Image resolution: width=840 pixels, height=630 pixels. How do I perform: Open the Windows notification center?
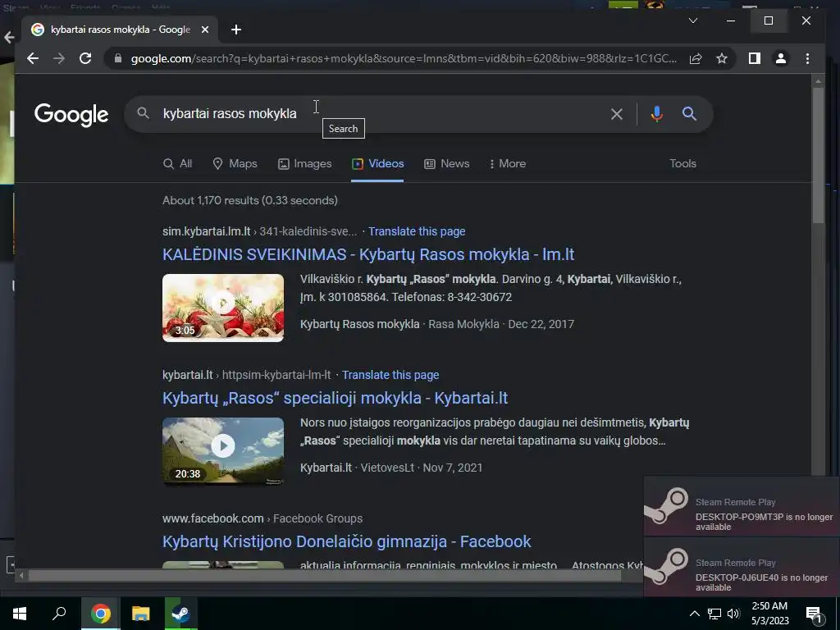click(x=814, y=614)
